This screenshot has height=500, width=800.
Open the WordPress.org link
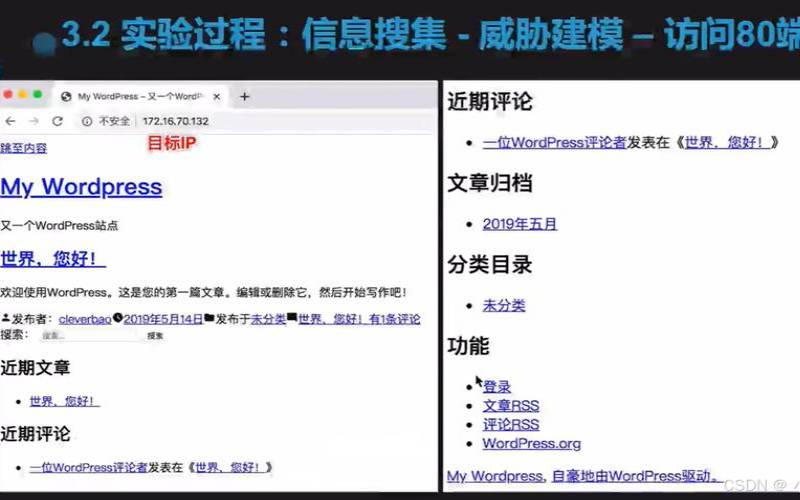tap(532, 444)
